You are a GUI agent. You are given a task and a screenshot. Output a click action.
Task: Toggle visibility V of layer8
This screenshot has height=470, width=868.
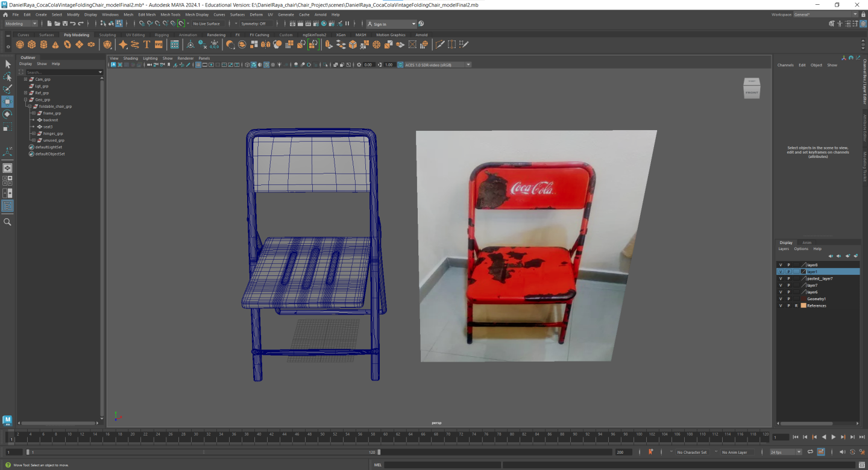point(781,265)
